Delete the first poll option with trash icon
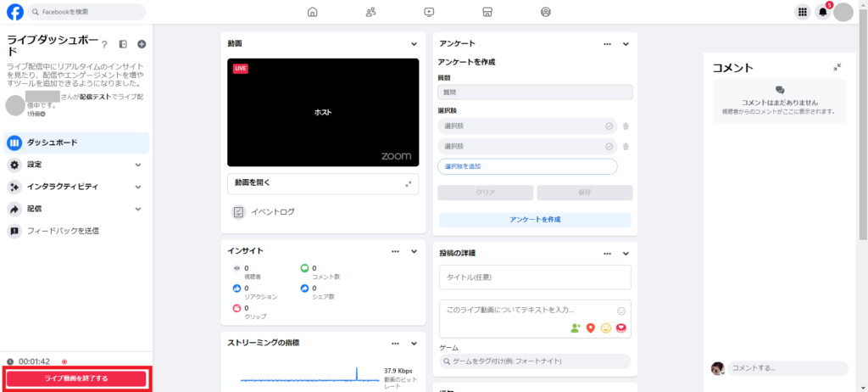868x392 pixels. click(626, 126)
